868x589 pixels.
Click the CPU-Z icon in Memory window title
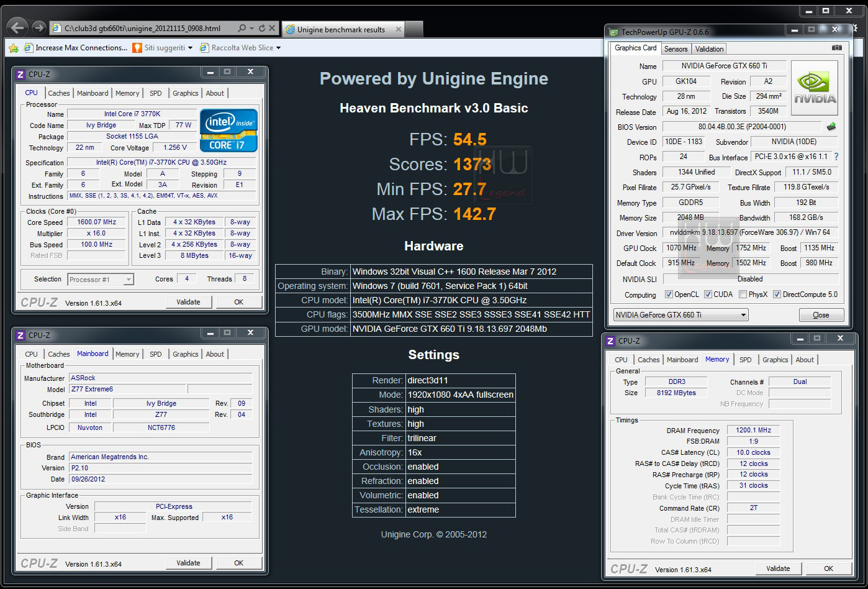[610, 341]
